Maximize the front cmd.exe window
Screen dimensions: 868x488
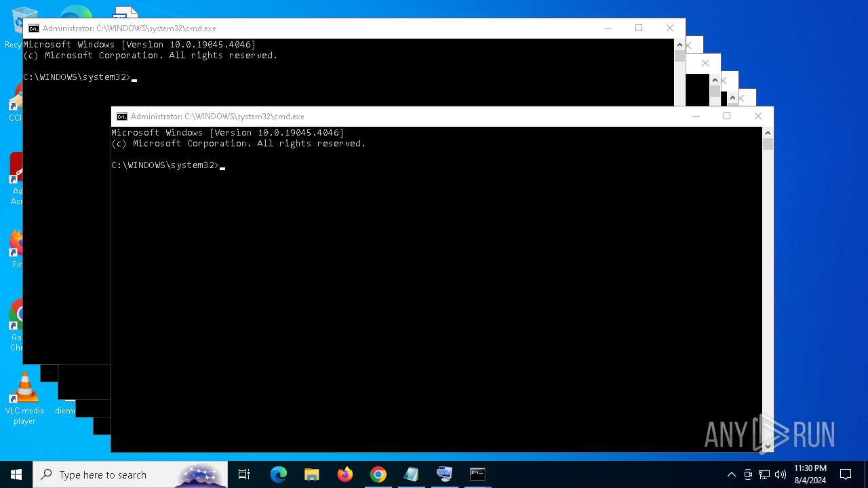coord(727,116)
